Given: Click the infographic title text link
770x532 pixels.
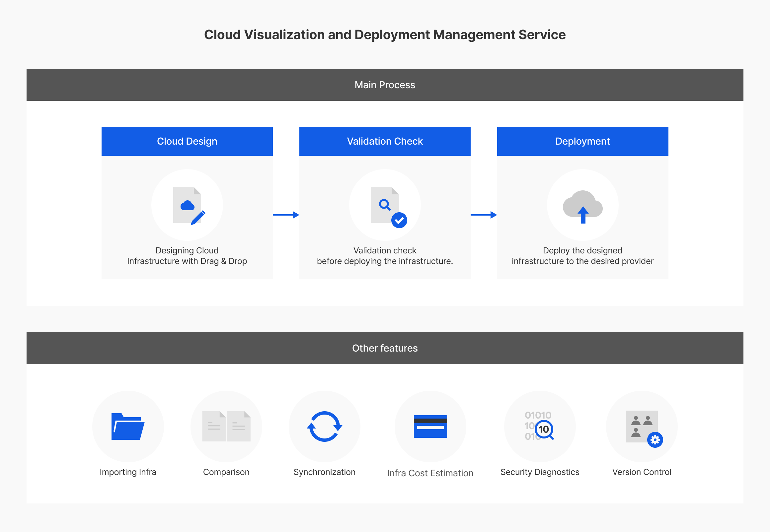Looking at the screenshot, I should point(385,34).
